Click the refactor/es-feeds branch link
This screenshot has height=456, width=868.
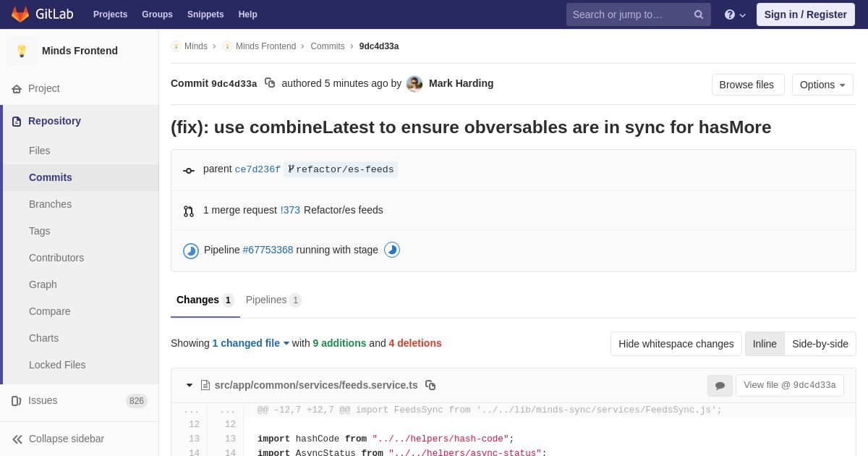pos(345,169)
